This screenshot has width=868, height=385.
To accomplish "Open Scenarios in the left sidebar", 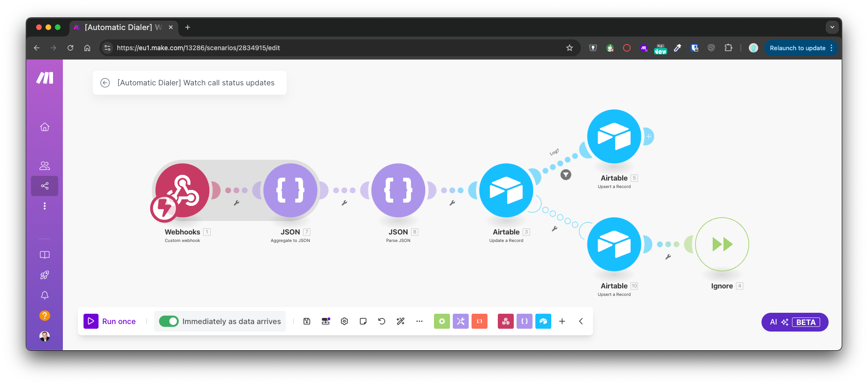I will (45, 186).
